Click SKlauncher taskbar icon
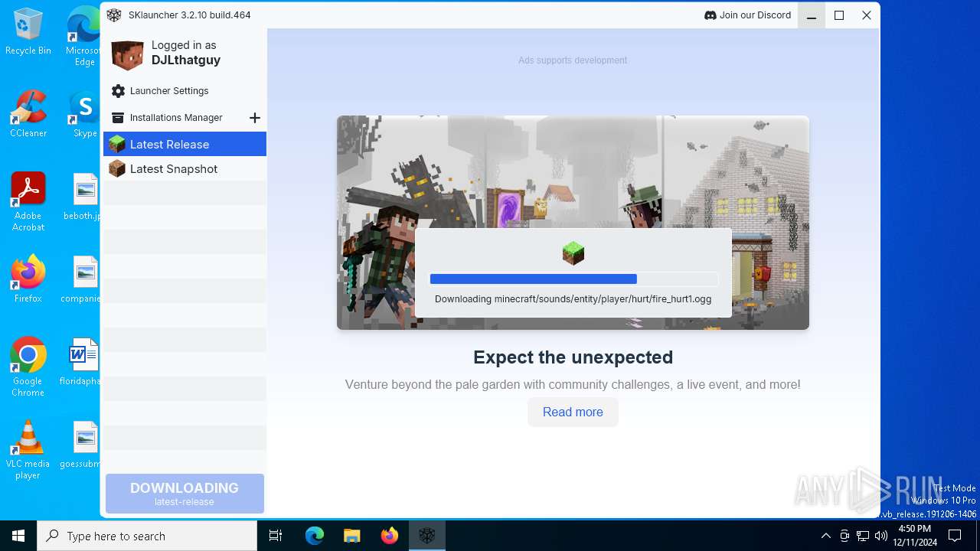980x551 pixels. tap(426, 536)
